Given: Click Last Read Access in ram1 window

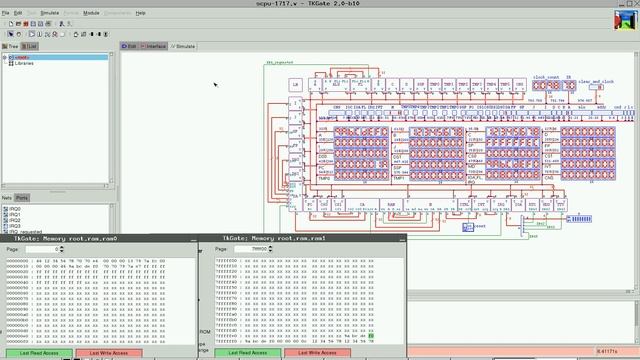Looking at the screenshot, I should click(x=248, y=353).
